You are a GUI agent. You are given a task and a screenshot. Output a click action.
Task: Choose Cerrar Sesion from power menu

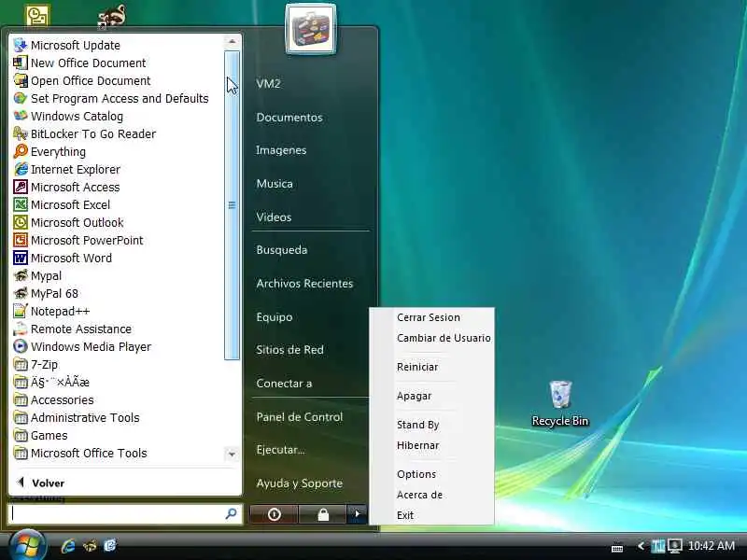pyautogui.click(x=429, y=317)
